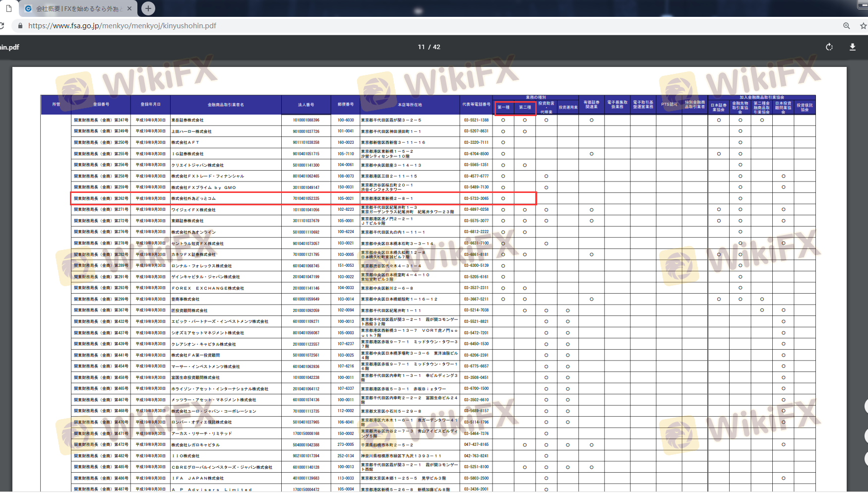Click address 東京都港区東新橋2-8-1

pos(387,199)
